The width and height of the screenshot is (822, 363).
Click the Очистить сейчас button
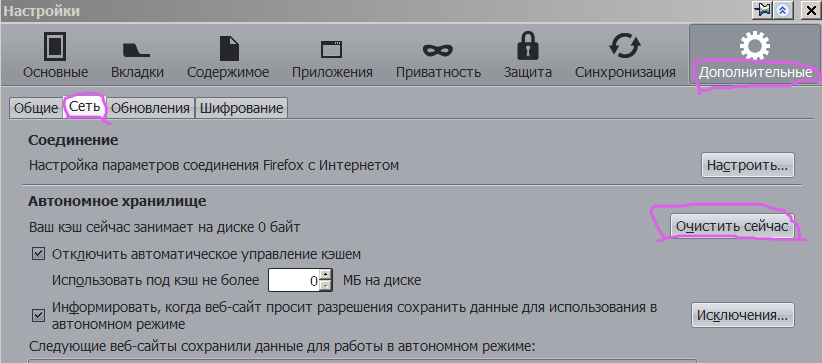[x=732, y=226]
